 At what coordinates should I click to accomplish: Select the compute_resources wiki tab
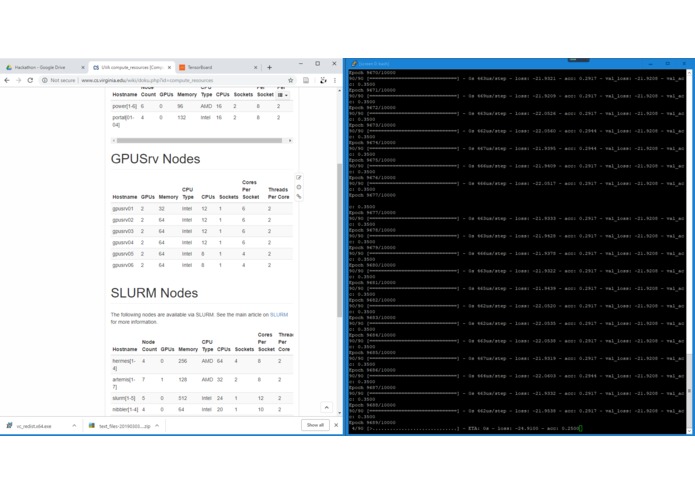[x=131, y=67]
